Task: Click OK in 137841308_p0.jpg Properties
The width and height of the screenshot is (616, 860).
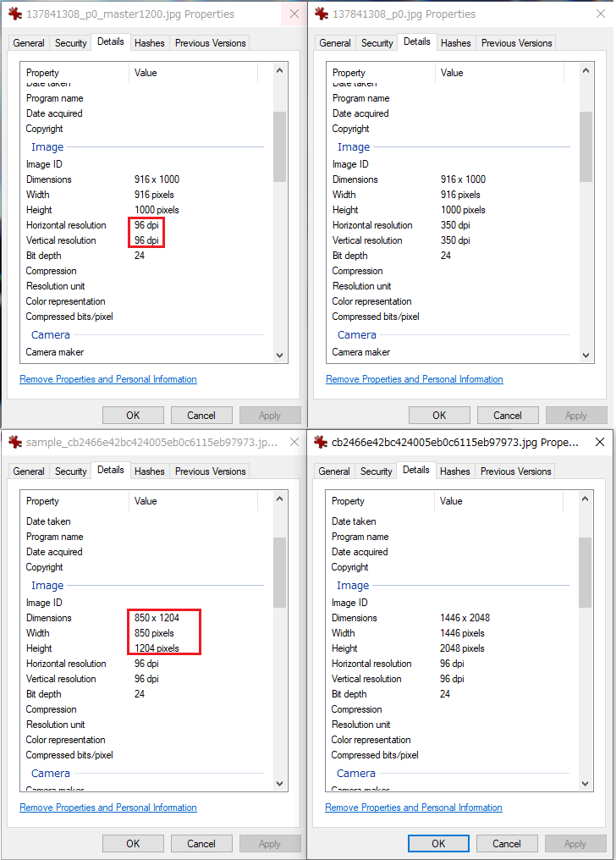Action: coord(439,416)
